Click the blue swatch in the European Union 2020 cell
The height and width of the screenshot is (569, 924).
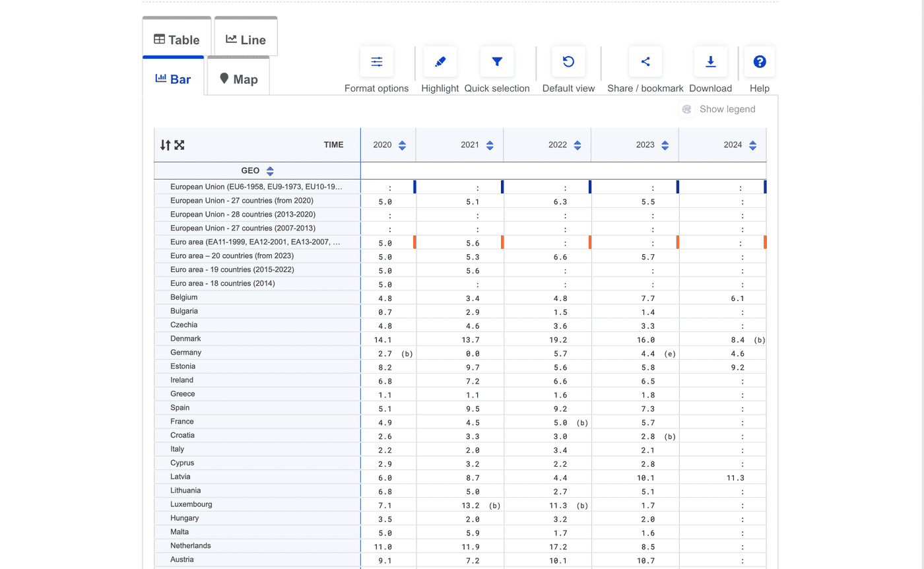coord(414,187)
